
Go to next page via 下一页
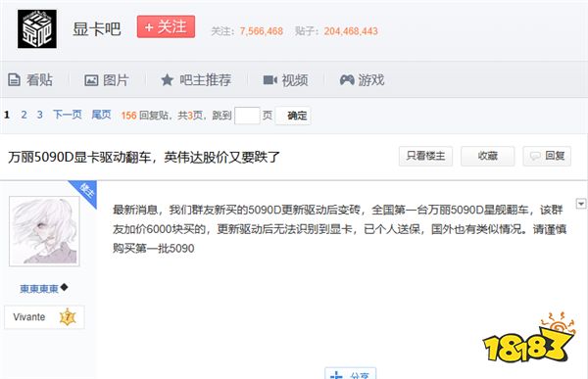click(x=68, y=115)
